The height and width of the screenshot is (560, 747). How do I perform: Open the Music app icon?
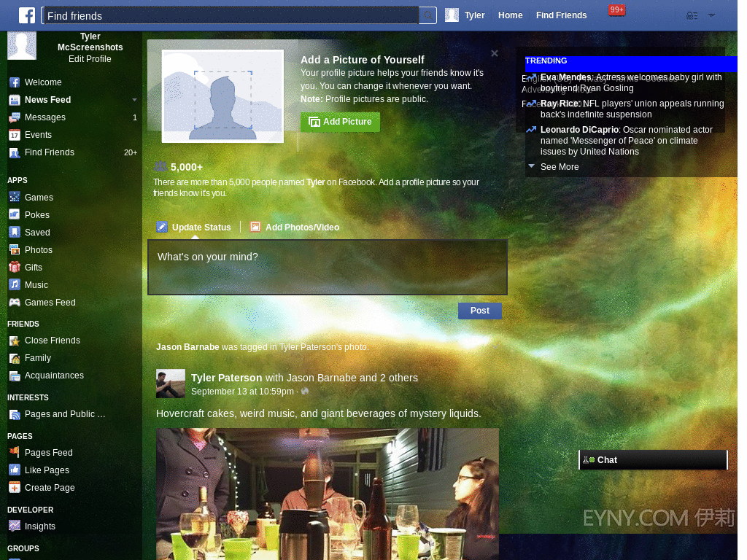(x=15, y=285)
